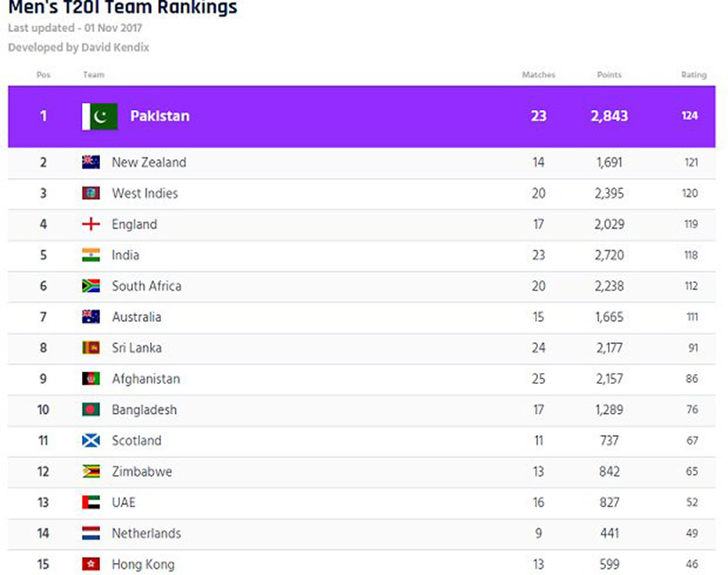
Task: Open the Bangladesh team entry
Action: (x=144, y=409)
